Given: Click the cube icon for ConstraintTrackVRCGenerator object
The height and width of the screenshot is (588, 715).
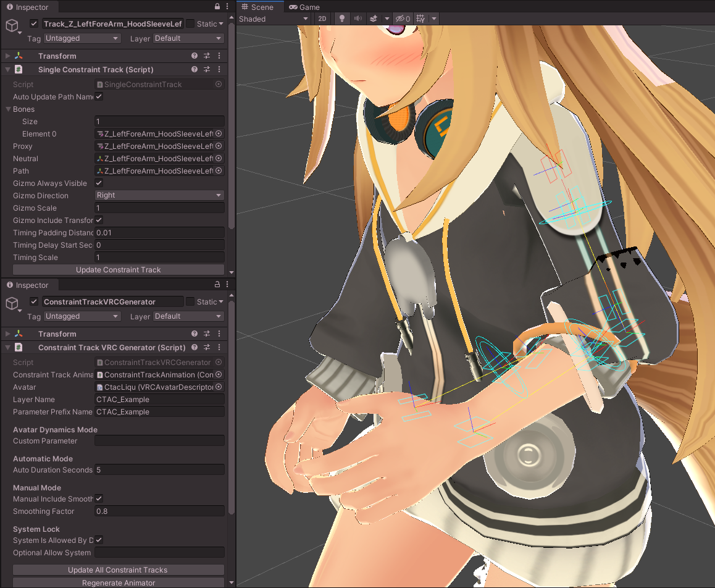Looking at the screenshot, I should click(x=12, y=303).
